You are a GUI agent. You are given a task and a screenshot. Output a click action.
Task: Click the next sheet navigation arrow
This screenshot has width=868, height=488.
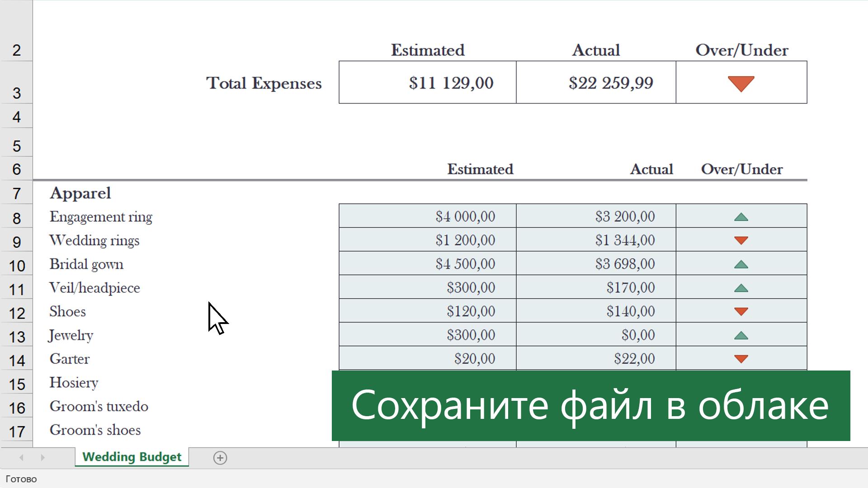[x=42, y=458]
